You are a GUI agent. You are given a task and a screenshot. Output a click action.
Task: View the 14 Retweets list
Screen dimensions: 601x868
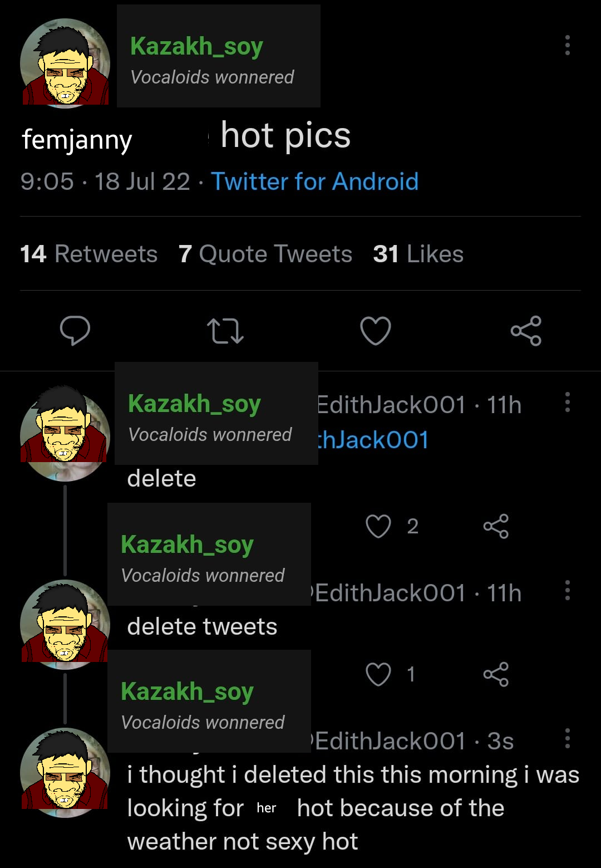[89, 254]
